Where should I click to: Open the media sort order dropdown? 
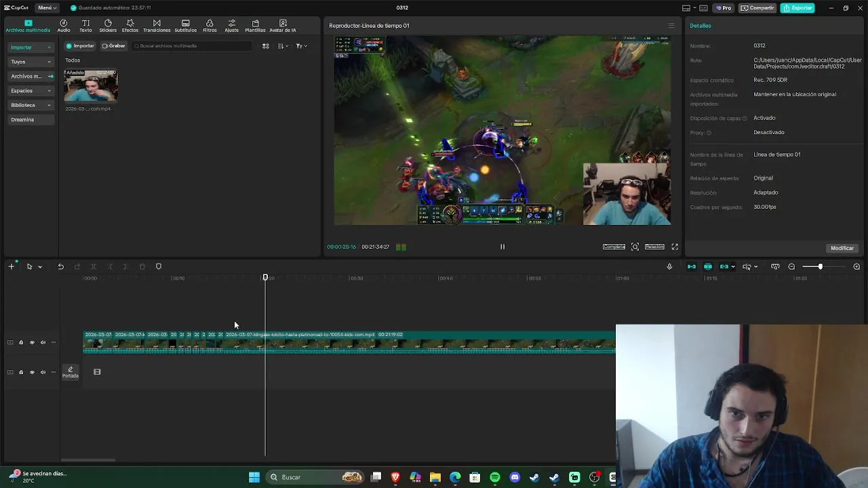point(283,46)
